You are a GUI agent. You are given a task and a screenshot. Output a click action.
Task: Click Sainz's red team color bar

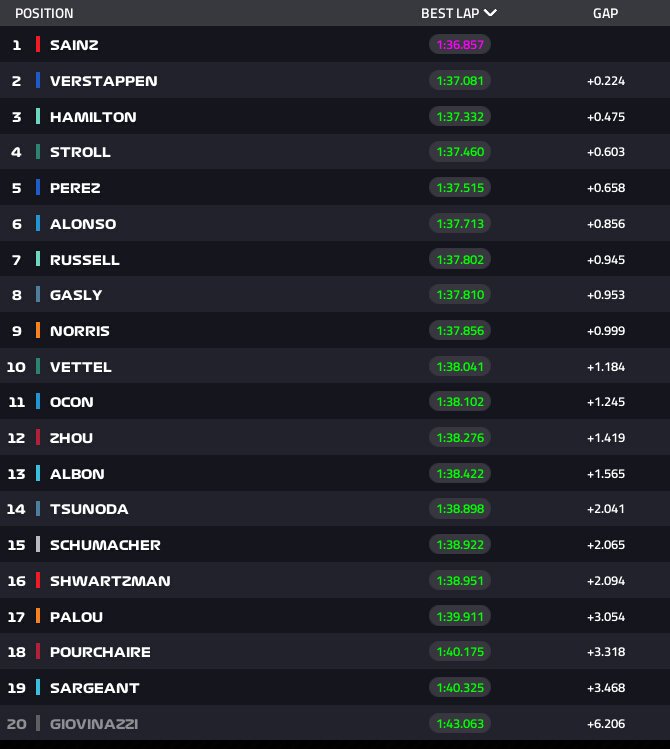(x=38, y=45)
